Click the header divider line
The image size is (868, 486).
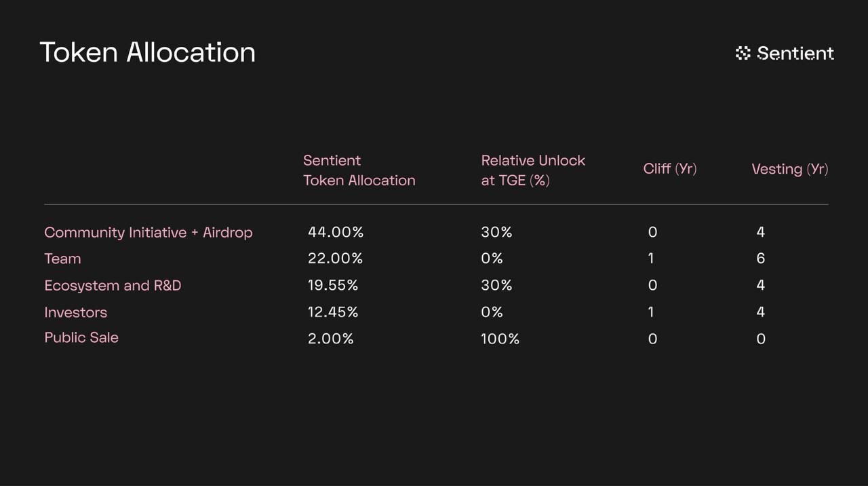[435, 204]
